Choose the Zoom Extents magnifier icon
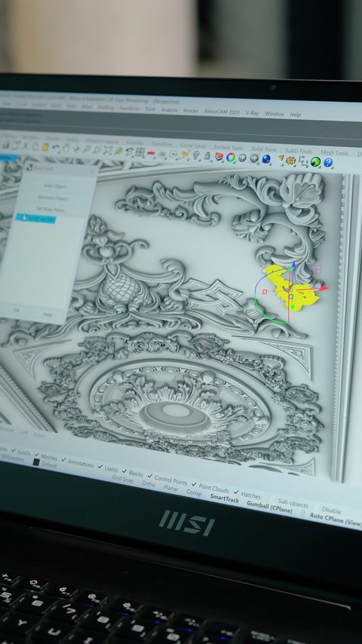Screen dimensions: 362x644 pyautogui.click(x=108, y=150)
